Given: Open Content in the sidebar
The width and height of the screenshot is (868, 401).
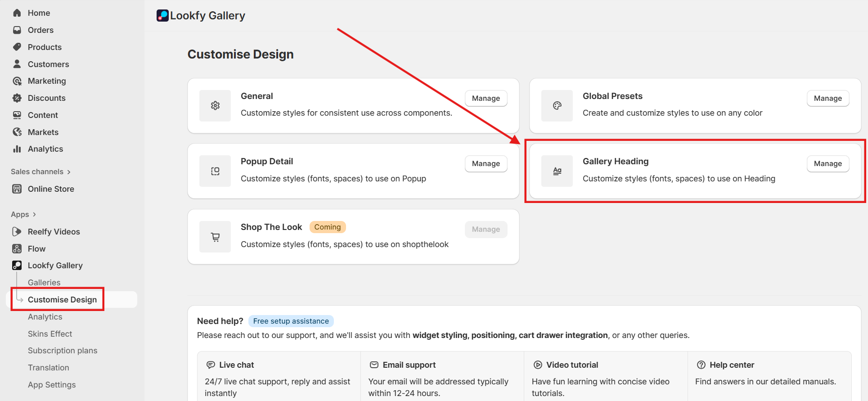Looking at the screenshot, I should coord(43,115).
